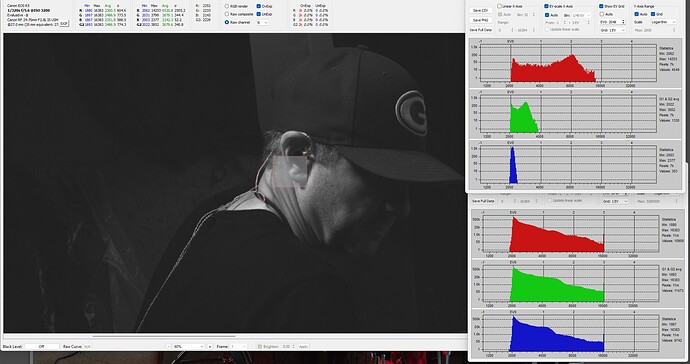Click the Black Level Off button
The image size is (690, 364).
(x=41, y=347)
